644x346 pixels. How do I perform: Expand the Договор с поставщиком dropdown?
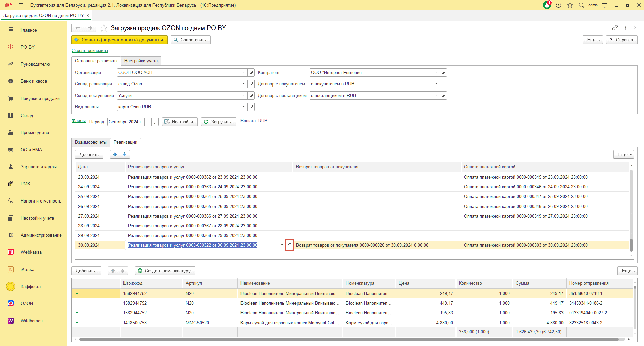coord(436,95)
